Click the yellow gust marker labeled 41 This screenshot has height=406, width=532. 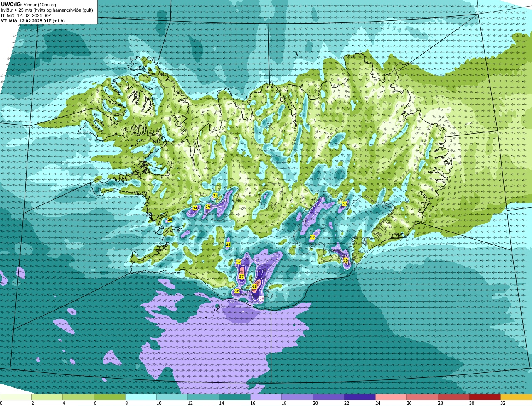[254, 286]
